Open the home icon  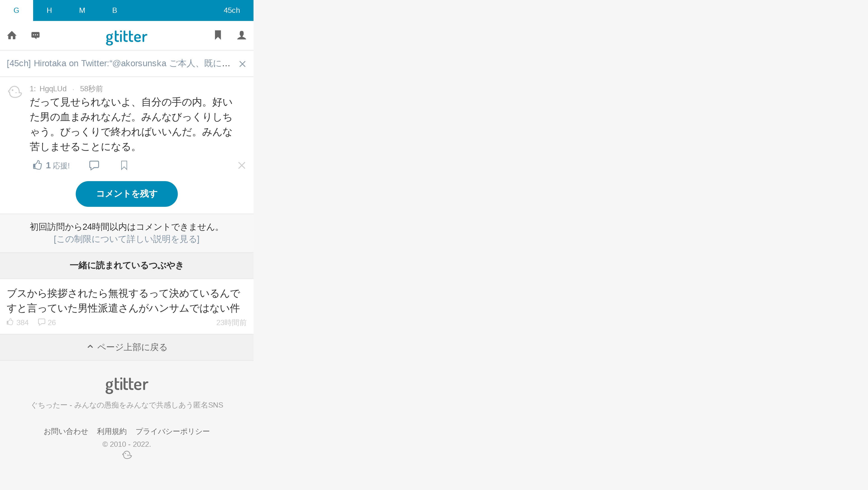(12, 35)
